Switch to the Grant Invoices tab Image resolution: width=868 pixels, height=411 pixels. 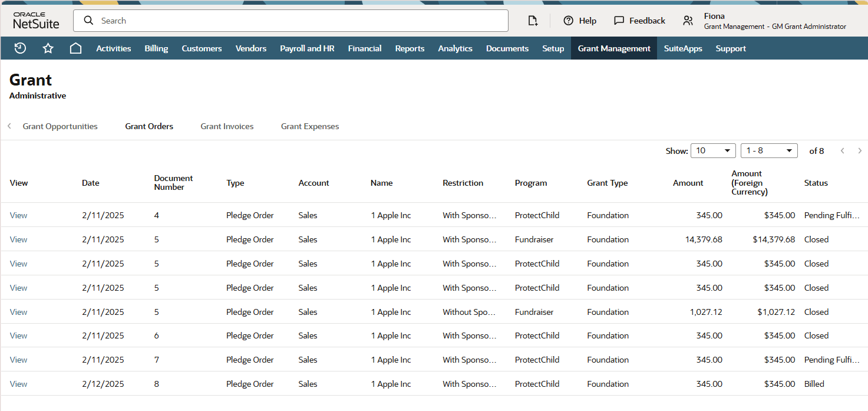[x=227, y=126]
